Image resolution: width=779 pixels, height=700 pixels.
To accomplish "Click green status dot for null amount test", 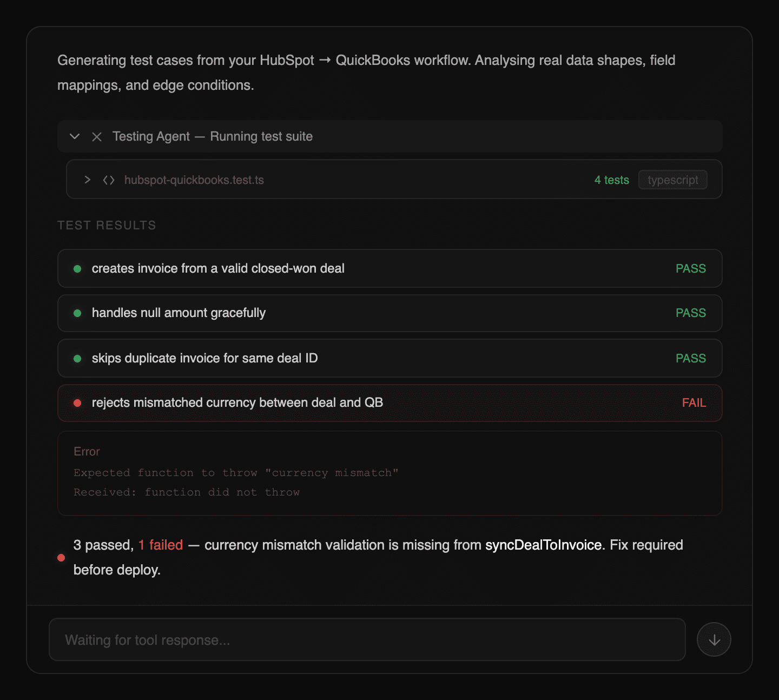I will pos(77,313).
